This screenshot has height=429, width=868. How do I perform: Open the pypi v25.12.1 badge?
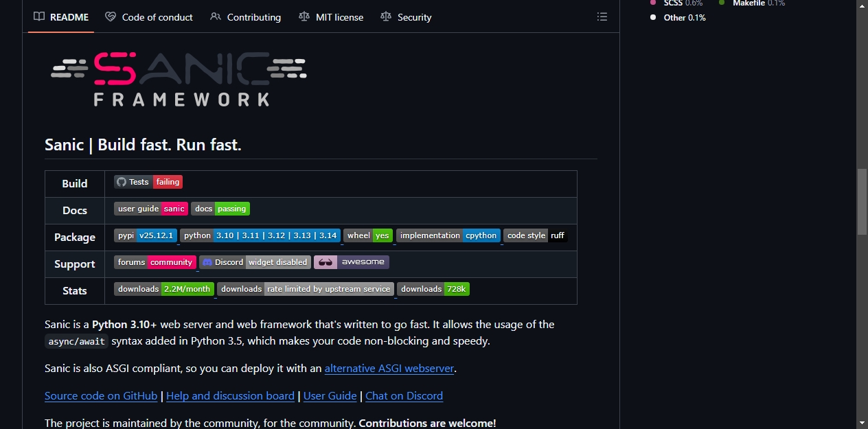pos(146,235)
